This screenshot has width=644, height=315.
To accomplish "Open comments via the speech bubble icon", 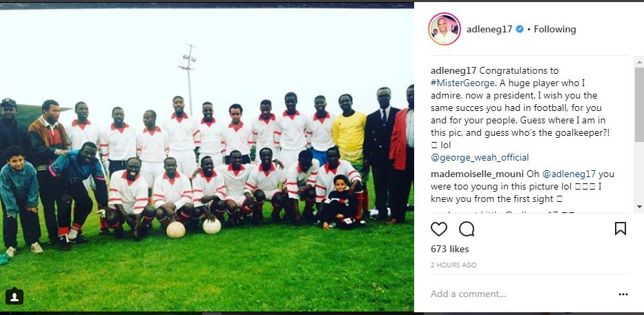I will point(467,229).
